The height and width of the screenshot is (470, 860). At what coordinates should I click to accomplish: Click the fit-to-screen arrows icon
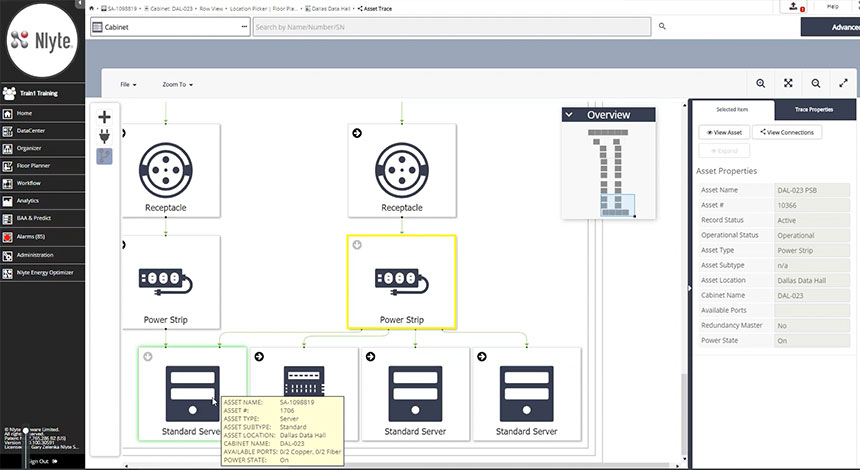tap(788, 84)
